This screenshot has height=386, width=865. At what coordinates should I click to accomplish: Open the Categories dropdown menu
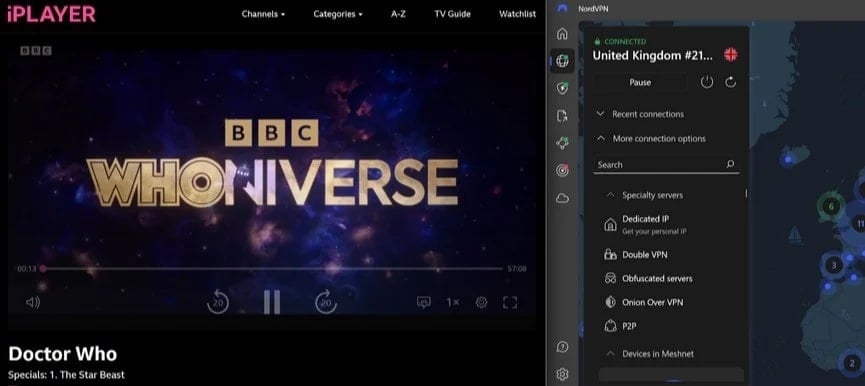point(338,14)
